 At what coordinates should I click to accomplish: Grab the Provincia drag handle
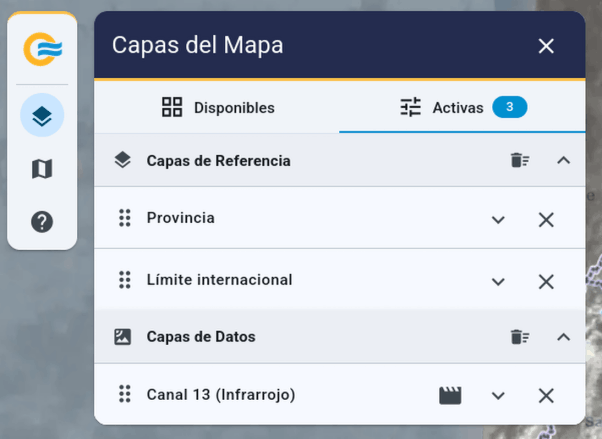tap(125, 218)
